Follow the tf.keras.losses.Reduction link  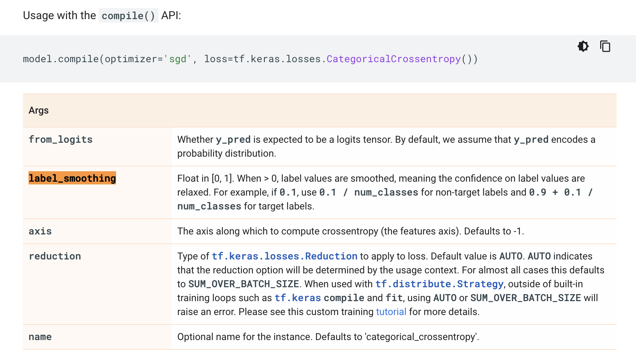click(284, 256)
